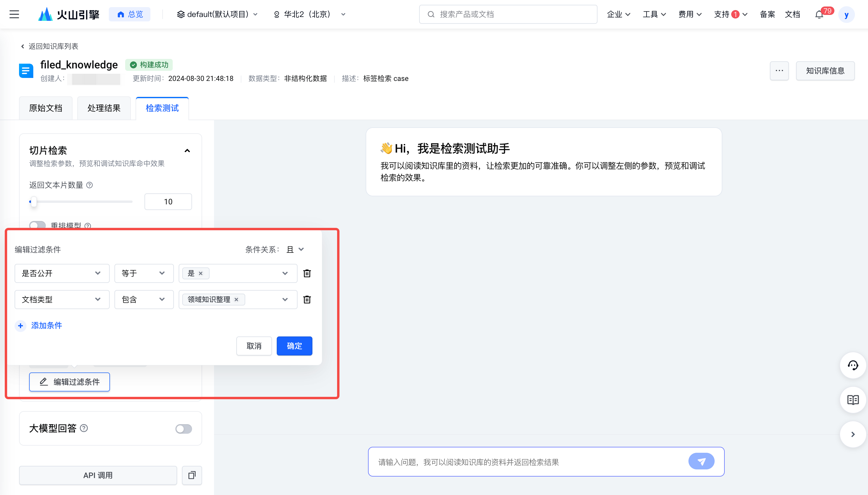Open the 工具 menu
Screen dimensions: 868x495
[x=654, y=14]
